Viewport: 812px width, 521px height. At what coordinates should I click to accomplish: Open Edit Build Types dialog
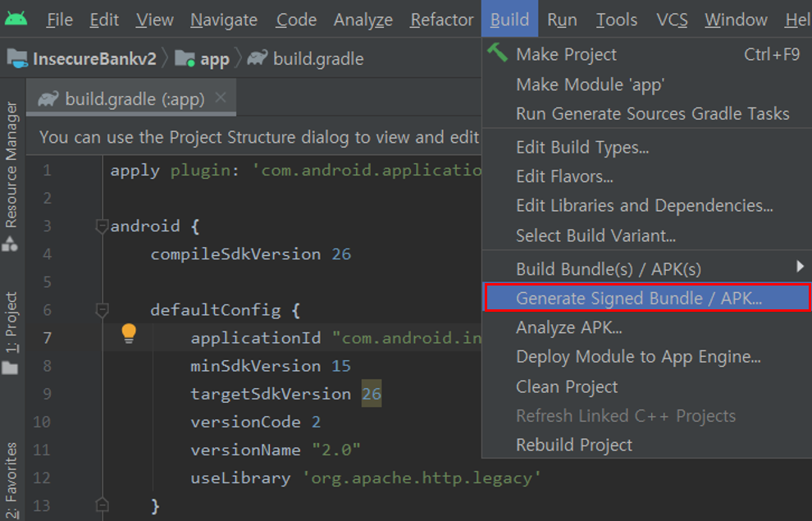pos(647,148)
